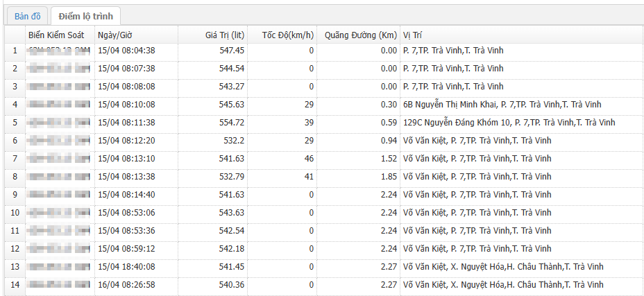Screen dimensions: 644x296
Task: Select row 13 at 15/04 18:40:08
Action: pos(126,267)
